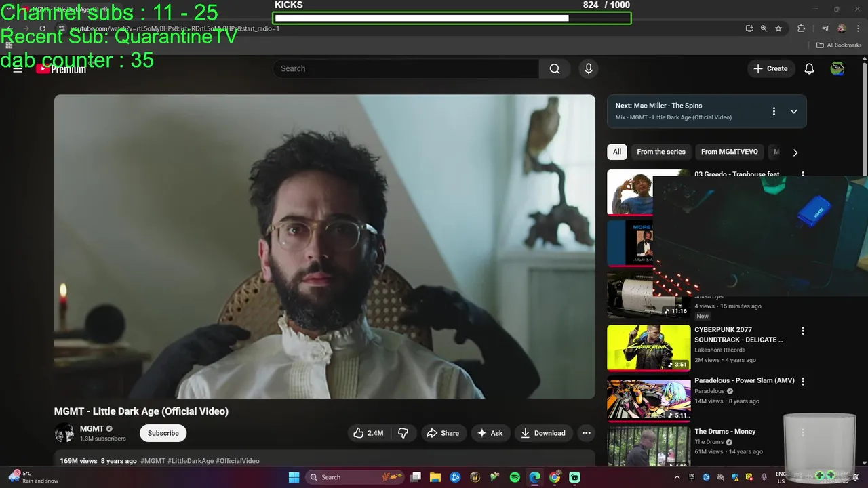The height and width of the screenshot is (488, 868).
Task: Select the From MGMTVEVO chip
Action: (x=730, y=152)
